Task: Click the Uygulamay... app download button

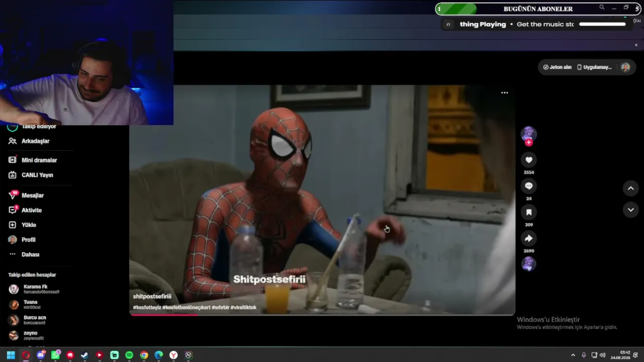Action: click(594, 67)
